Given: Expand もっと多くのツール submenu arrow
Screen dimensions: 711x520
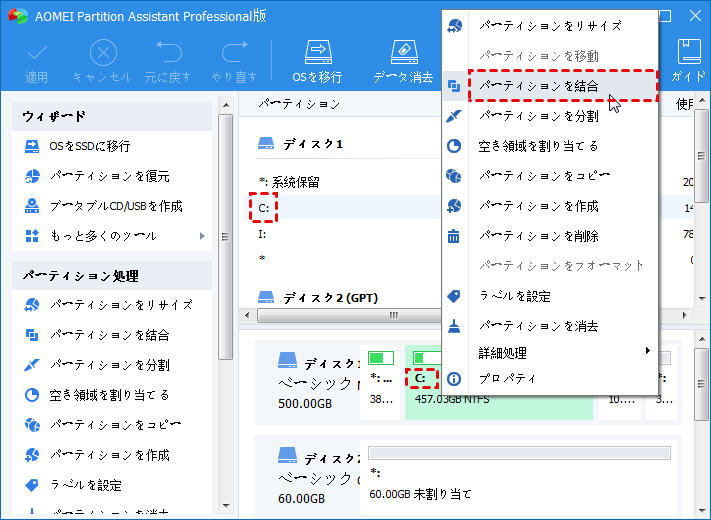Looking at the screenshot, I should (202, 236).
